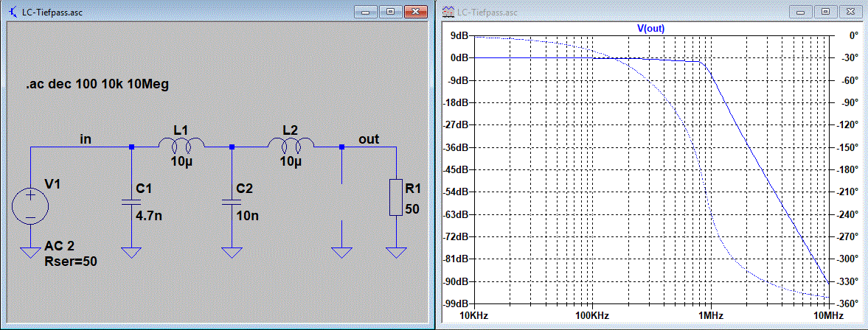The width and height of the screenshot is (868, 330).
Task: Select the voltage source V1 symbol
Action: pyautogui.click(x=30, y=208)
